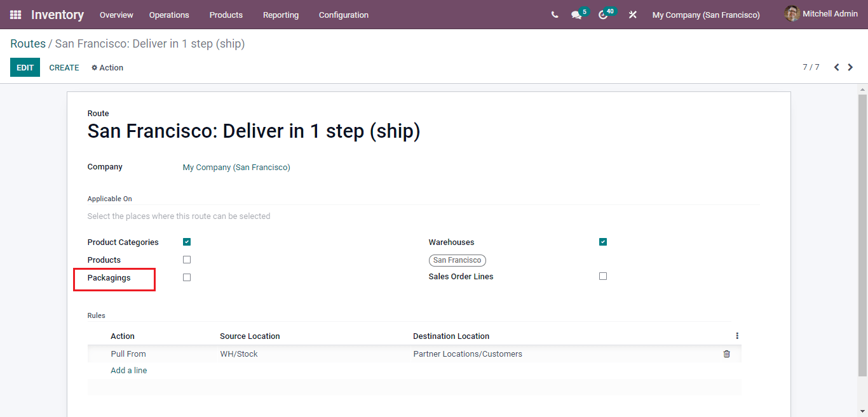This screenshot has height=417, width=868.
Task: Open the conversations icon with badge 5
Action: point(576,15)
